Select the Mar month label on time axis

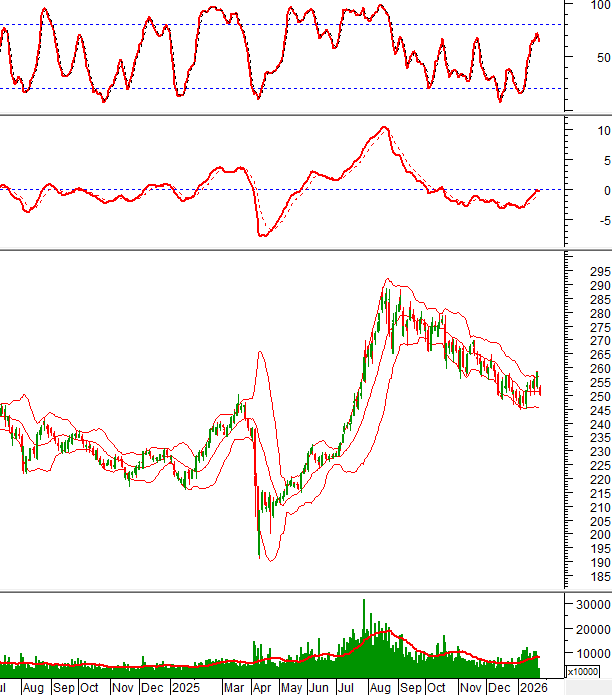pyautogui.click(x=233, y=688)
